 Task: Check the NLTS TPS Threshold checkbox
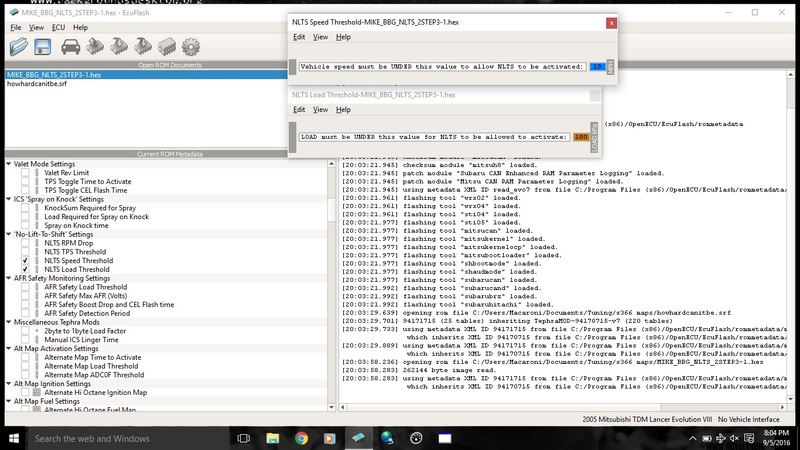click(25, 252)
